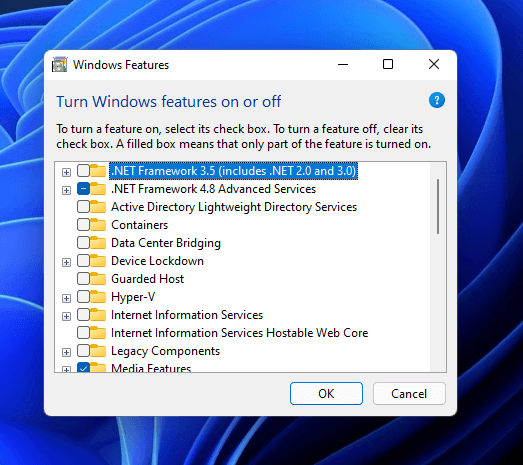The height and width of the screenshot is (465, 523).
Task: Turn on Guarded Host checkbox
Action: point(83,279)
